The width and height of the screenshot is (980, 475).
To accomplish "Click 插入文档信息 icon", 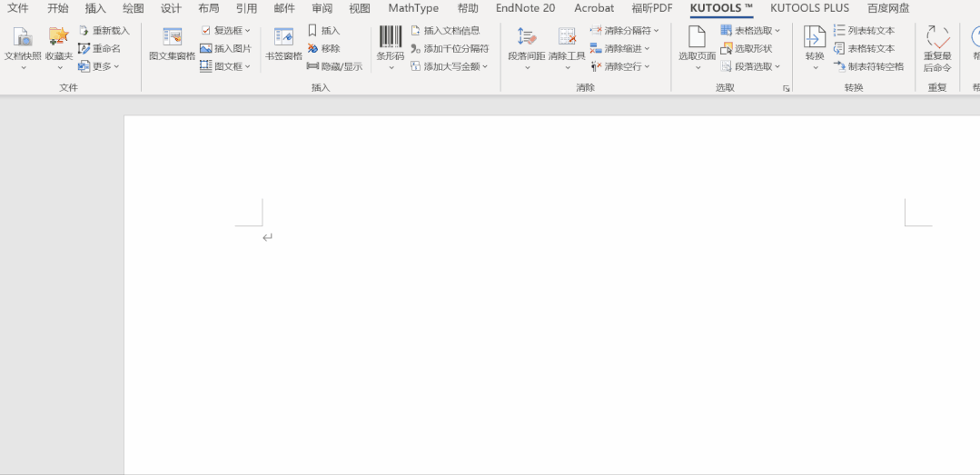I will [x=415, y=31].
